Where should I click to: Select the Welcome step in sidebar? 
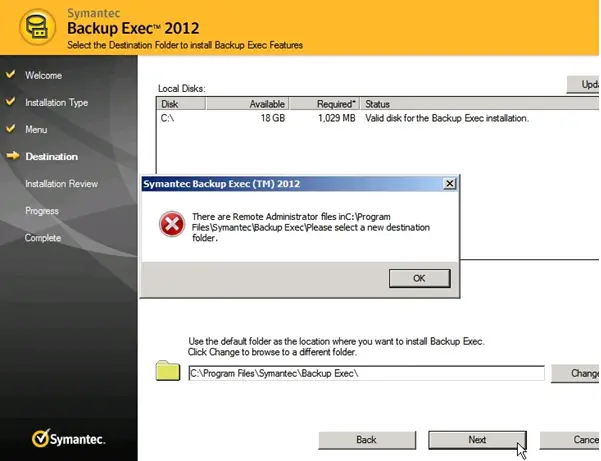[43, 75]
